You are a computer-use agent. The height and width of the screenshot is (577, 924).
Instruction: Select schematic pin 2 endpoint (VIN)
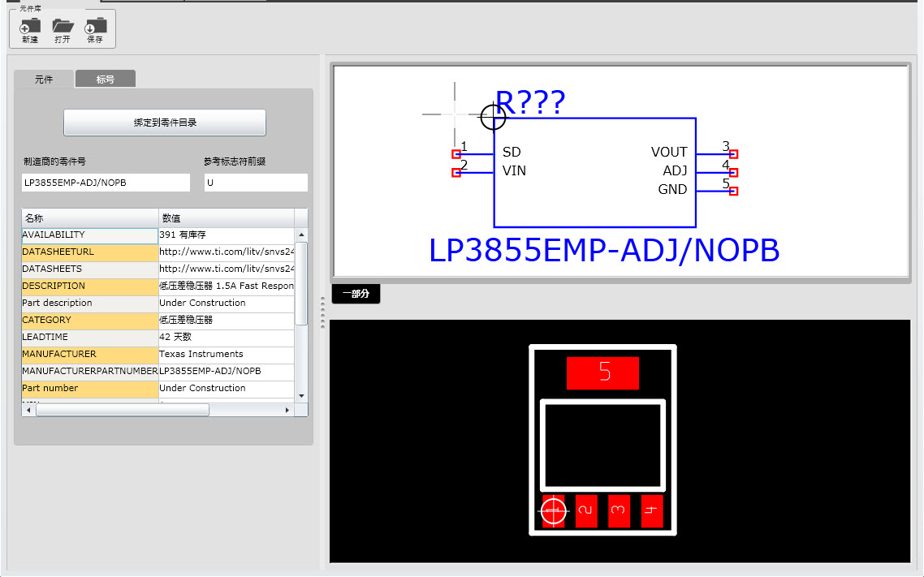tap(456, 173)
